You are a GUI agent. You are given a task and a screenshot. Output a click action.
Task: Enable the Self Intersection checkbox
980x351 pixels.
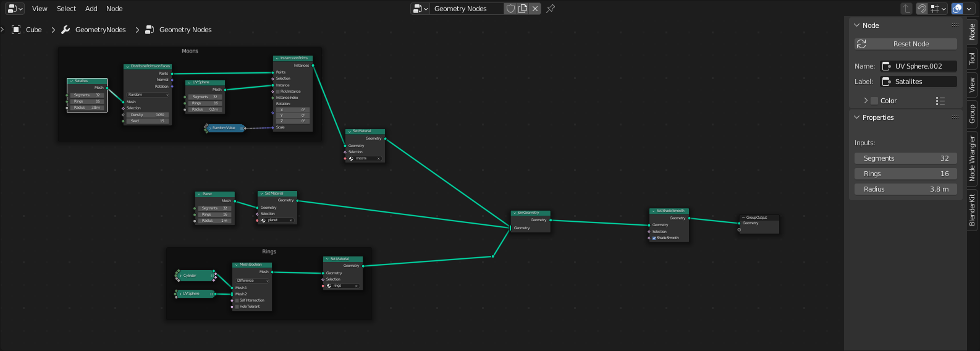click(237, 300)
